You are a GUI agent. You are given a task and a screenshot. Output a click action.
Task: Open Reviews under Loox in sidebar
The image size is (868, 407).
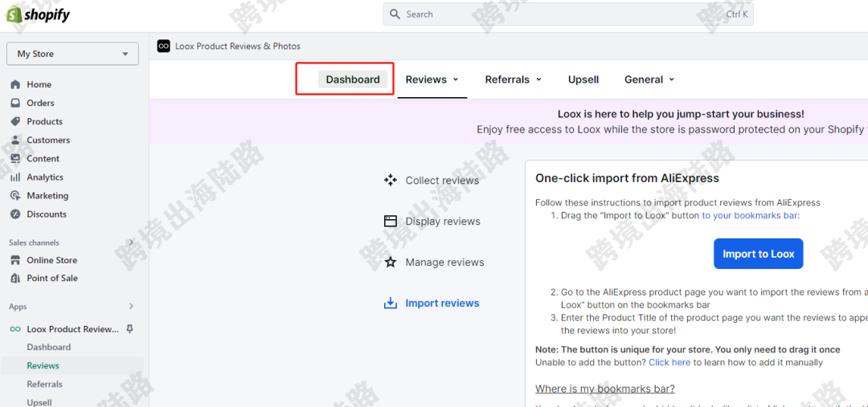pos(43,365)
